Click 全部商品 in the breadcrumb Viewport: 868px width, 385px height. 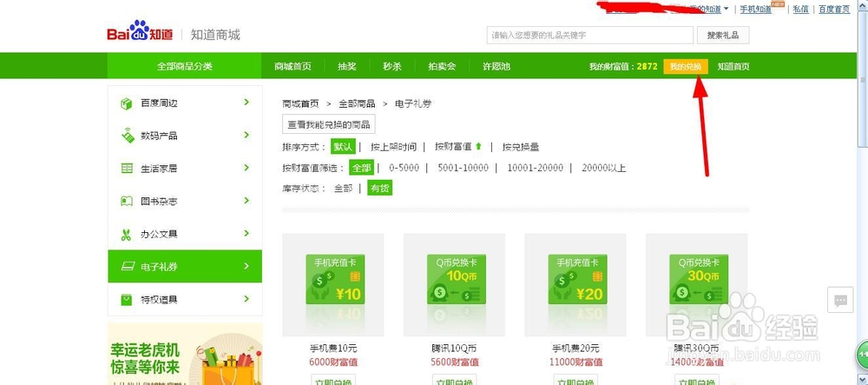point(357,103)
